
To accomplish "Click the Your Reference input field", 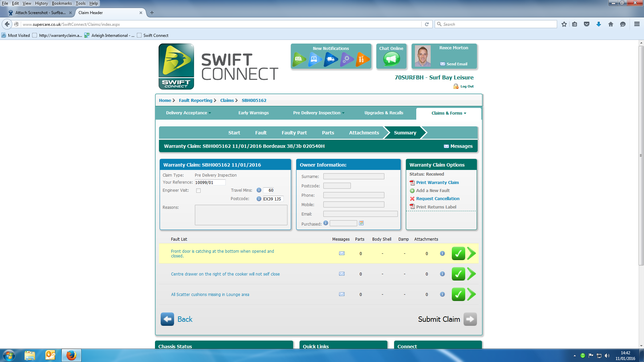I will tap(210, 183).
